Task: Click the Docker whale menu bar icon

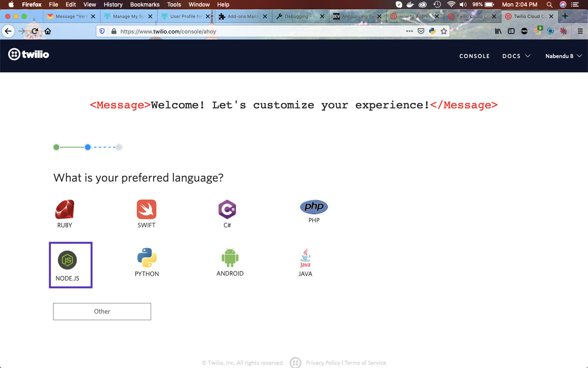Action: 410,4
